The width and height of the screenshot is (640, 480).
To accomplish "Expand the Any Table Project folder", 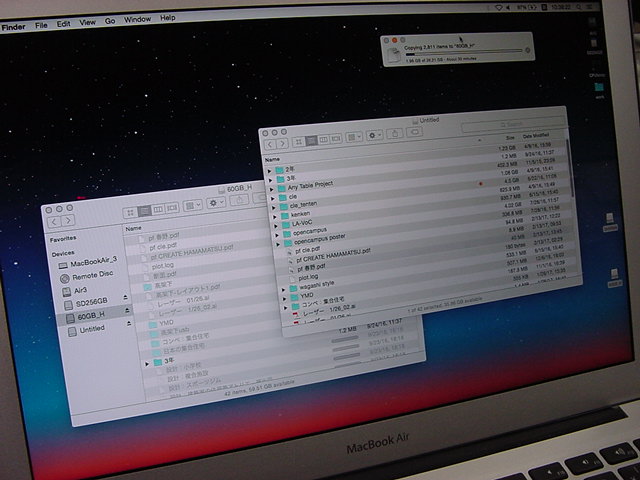I will [x=272, y=189].
